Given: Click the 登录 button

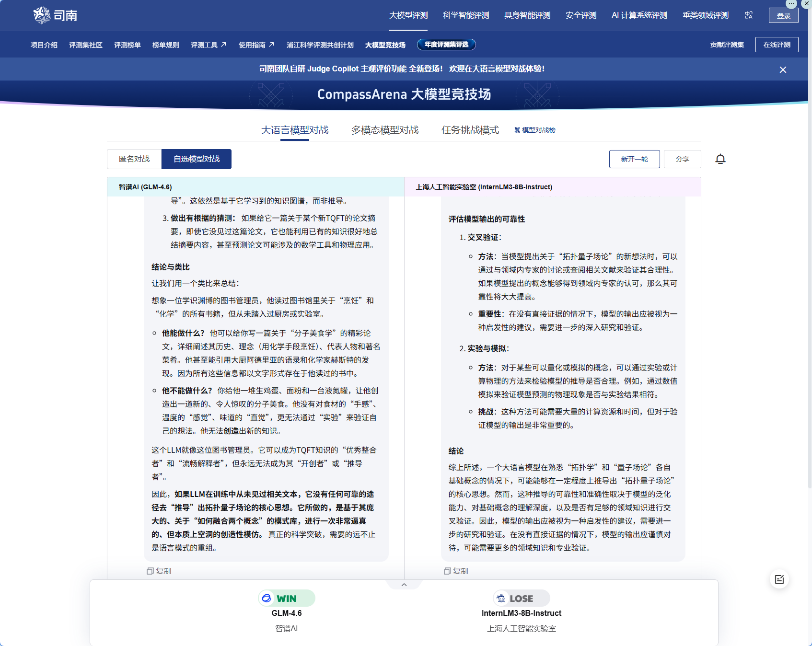Looking at the screenshot, I should click(x=784, y=15).
